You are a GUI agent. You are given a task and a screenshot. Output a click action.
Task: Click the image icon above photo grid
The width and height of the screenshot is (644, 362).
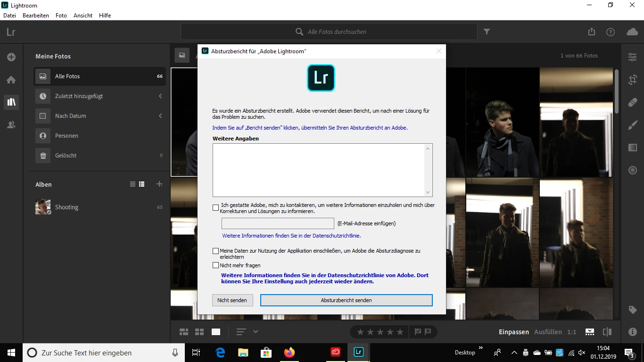[182, 55]
